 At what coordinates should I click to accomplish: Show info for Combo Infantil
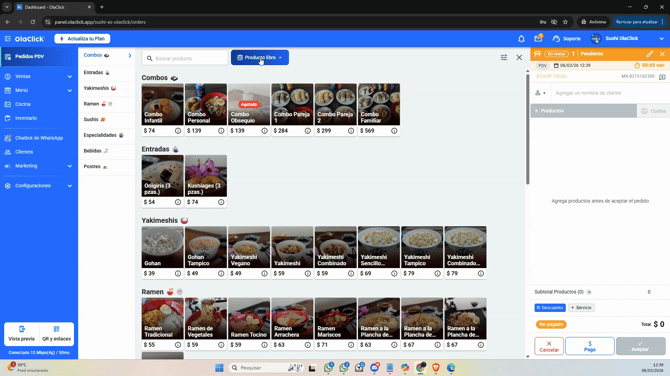point(178,131)
